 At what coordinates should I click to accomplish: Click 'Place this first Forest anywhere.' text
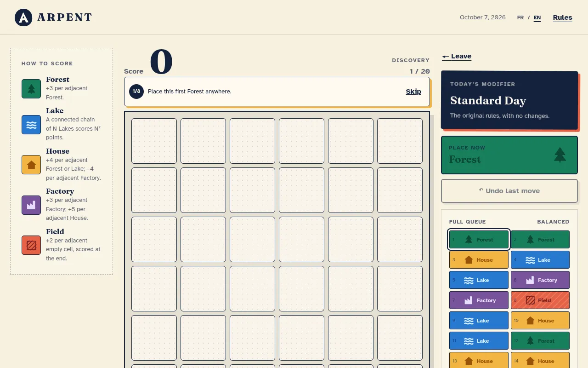[x=189, y=92]
